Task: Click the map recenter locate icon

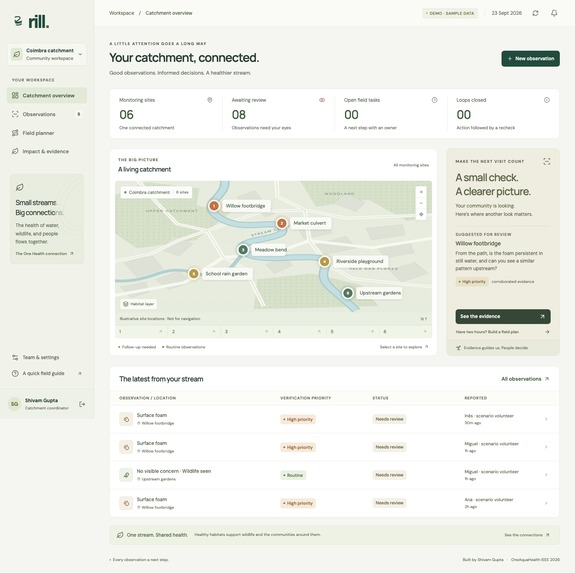Action: point(421,214)
